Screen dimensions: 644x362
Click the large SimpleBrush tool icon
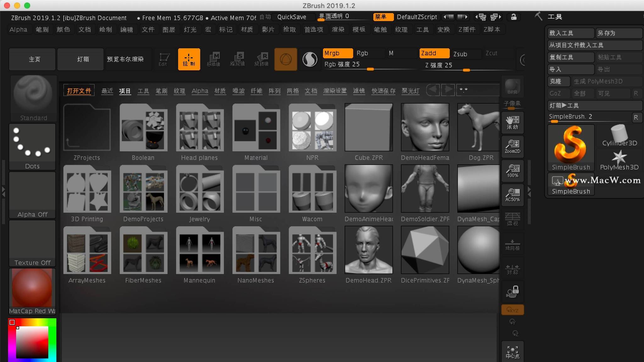coord(571,148)
